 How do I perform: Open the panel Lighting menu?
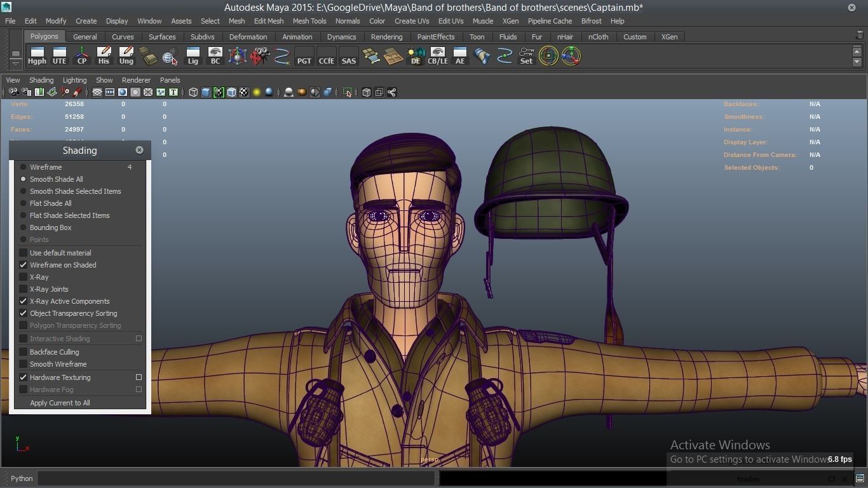click(74, 80)
